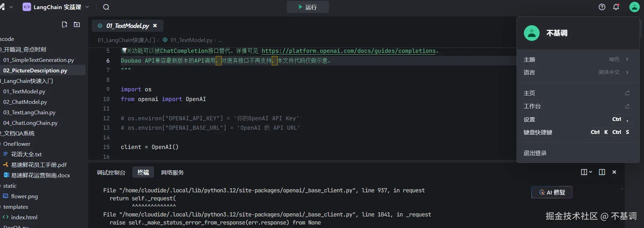The height and width of the screenshot is (228, 644).
Task: Click the user avatar in top bar
Action: point(634,7)
